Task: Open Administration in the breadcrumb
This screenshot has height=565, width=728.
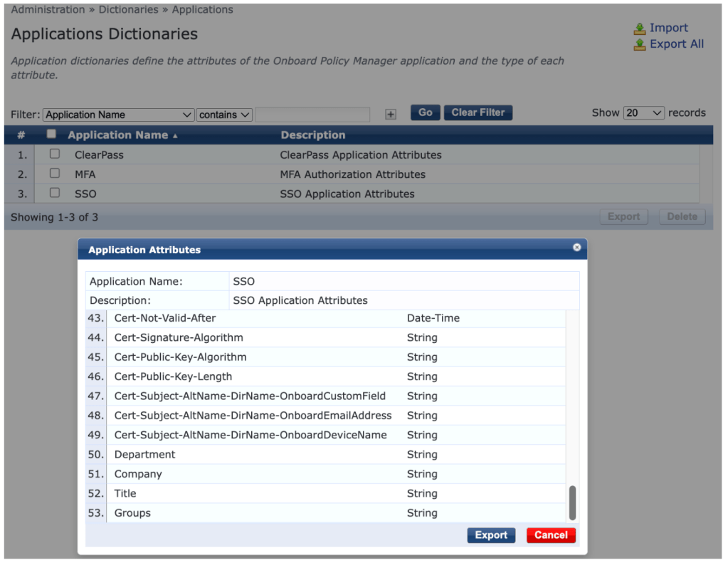Action: pos(48,10)
